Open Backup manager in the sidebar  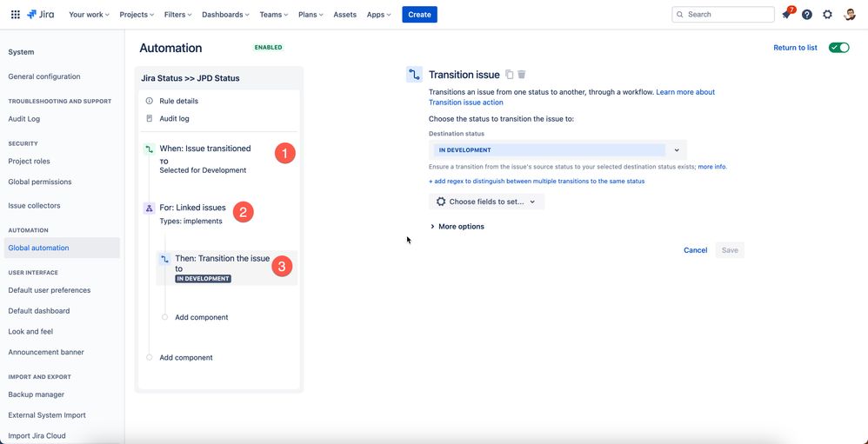tap(36, 394)
